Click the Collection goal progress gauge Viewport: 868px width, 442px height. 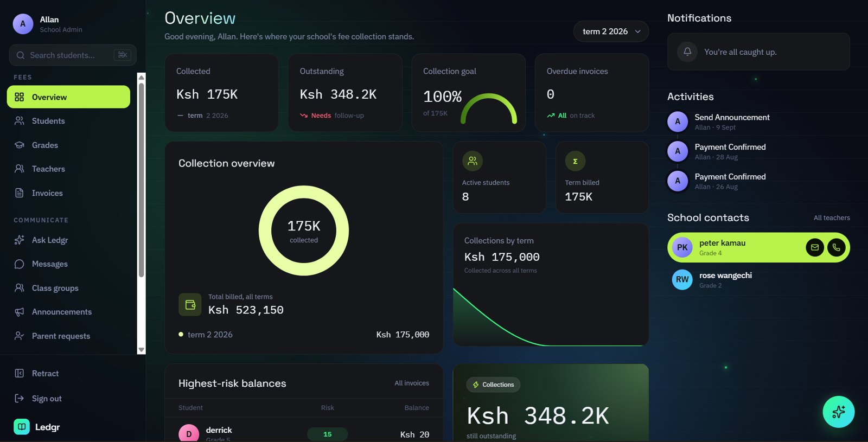click(x=489, y=108)
